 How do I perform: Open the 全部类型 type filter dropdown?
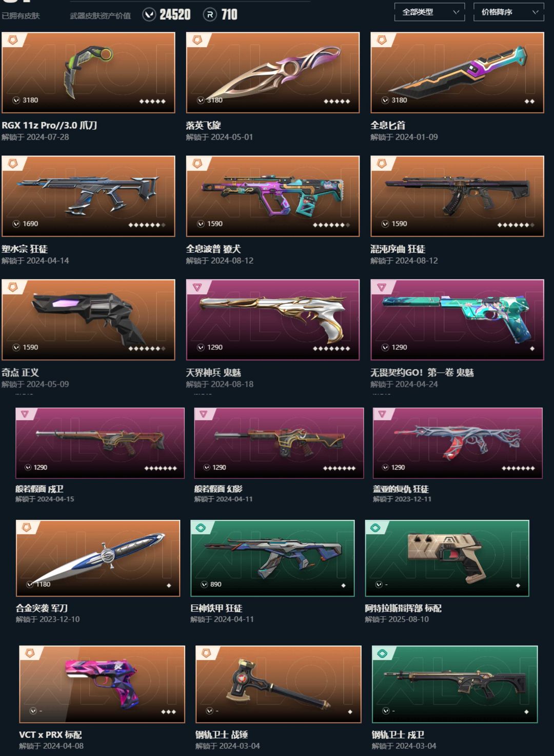pos(429,12)
